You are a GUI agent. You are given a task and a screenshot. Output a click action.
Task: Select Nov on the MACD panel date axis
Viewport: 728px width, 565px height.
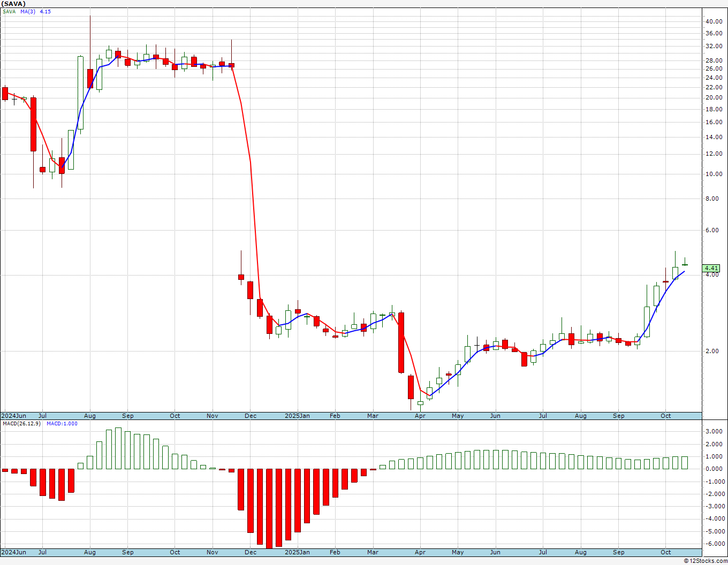[213, 552]
